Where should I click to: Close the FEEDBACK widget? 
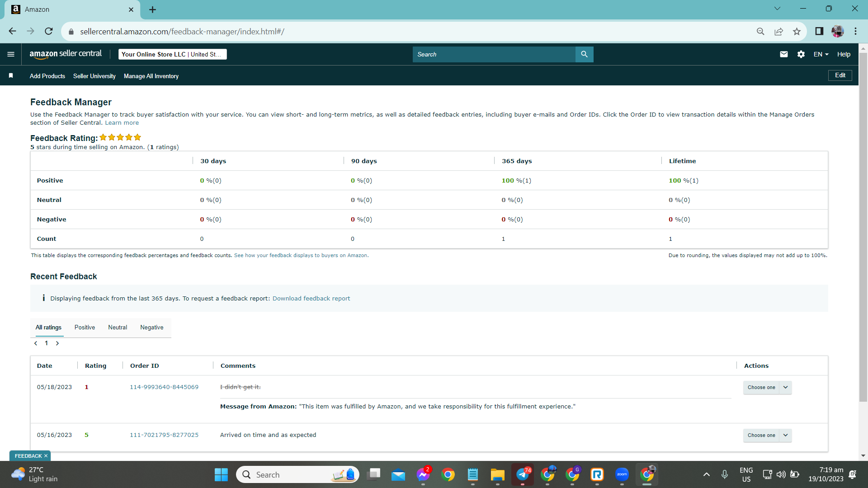tap(46, 456)
